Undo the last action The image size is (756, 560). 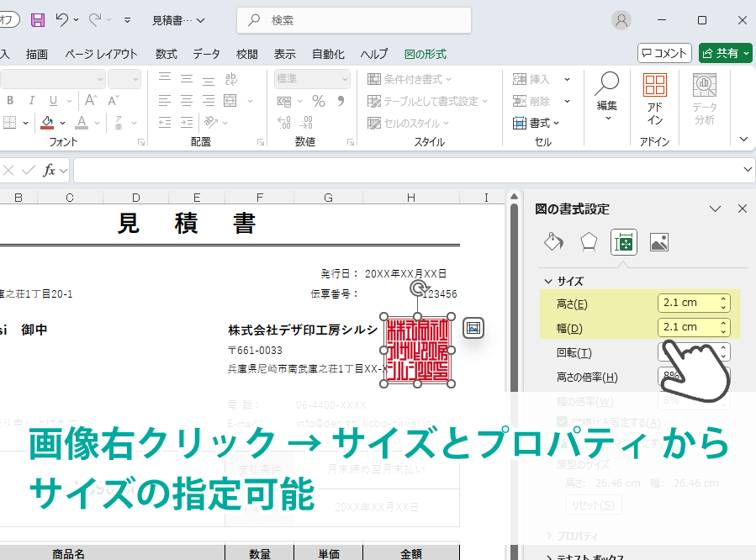(x=61, y=20)
